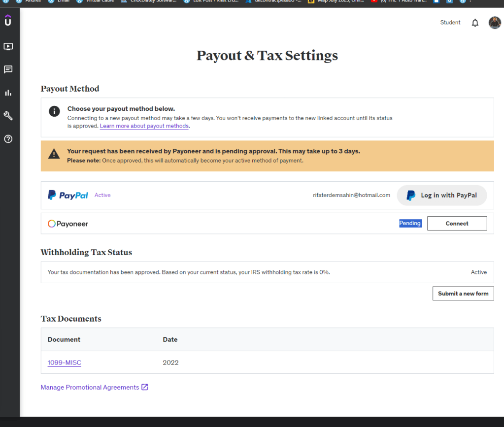The image size is (504, 427).
Task: Click the Udemy logo in the sidebar
Action: (x=8, y=20)
